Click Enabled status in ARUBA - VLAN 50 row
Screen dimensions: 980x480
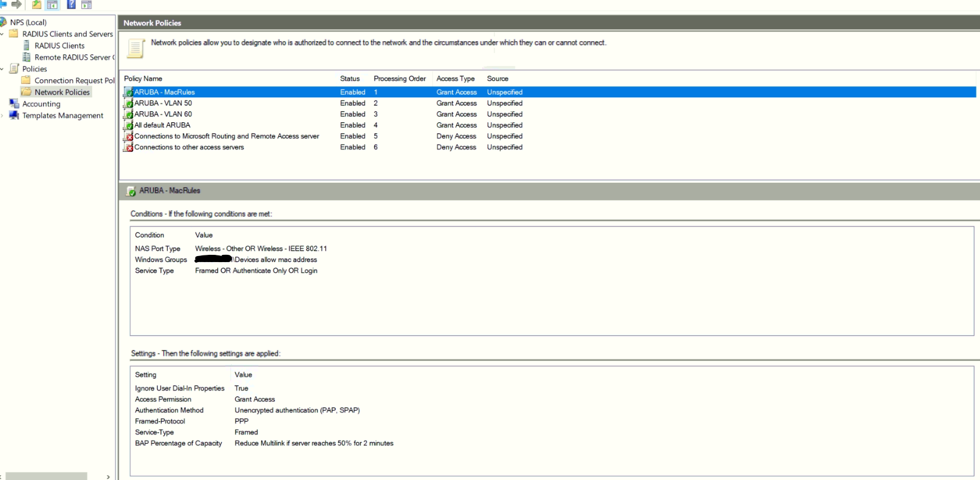pos(353,103)
